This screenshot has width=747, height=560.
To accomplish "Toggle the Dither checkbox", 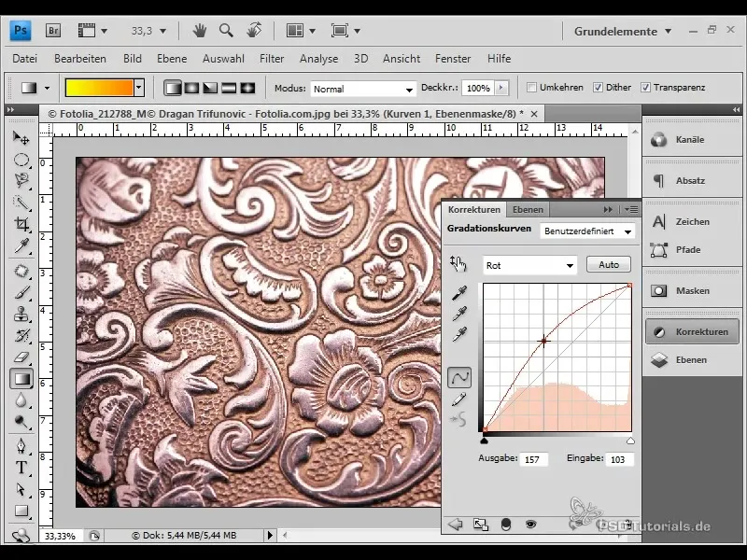I will 598,88.
